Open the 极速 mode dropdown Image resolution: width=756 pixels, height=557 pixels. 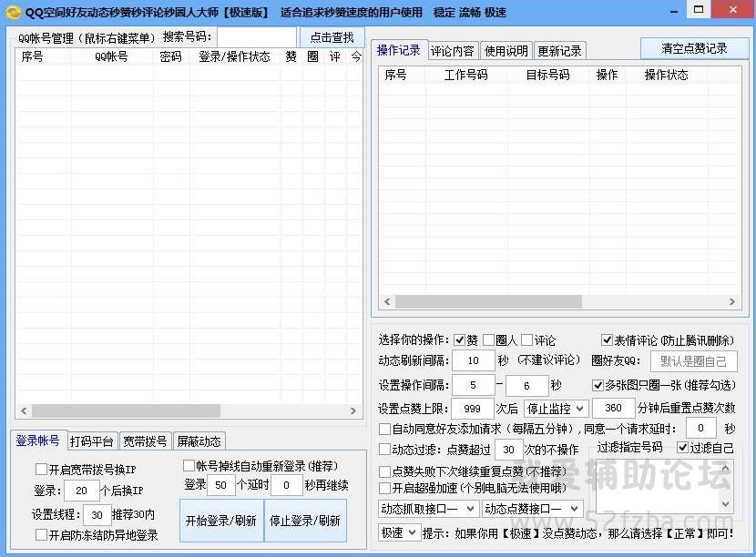coord(398,532)
